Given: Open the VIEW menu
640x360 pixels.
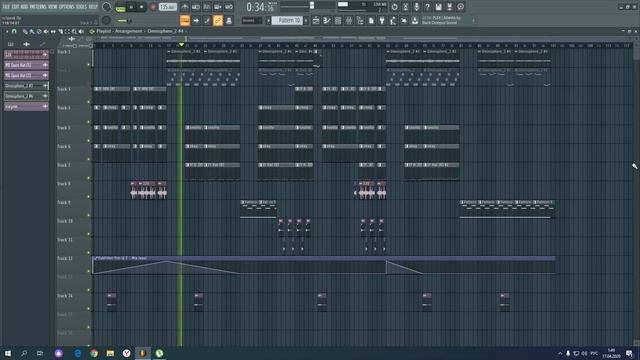Looking at the screenshot, I should pos(53,7).
